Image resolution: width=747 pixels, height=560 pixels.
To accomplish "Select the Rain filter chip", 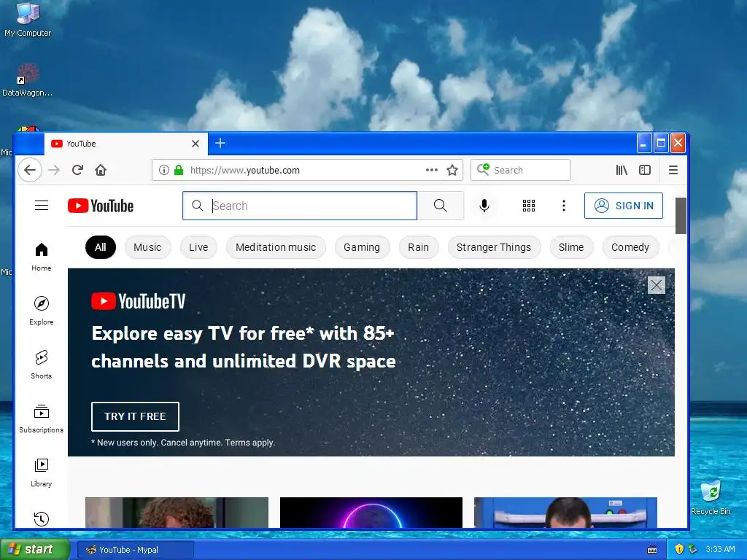I will (x=418, y=247).
